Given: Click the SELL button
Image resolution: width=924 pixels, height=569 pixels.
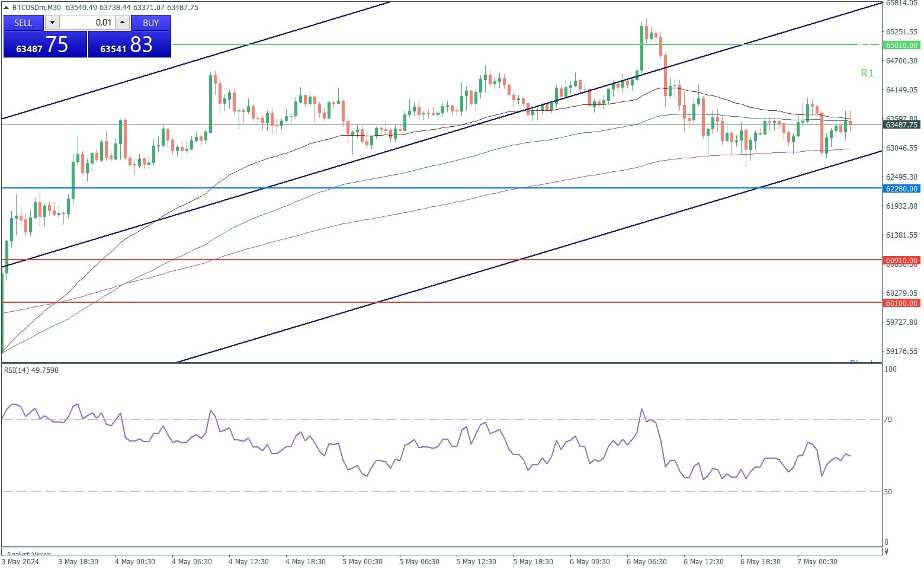Looking at the screenshot, I should pyautogui.click(x=24, y=23).
